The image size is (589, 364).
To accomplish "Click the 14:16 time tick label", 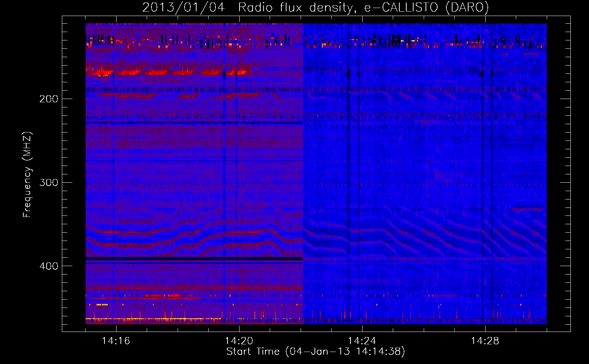I will tap(116, 341).
